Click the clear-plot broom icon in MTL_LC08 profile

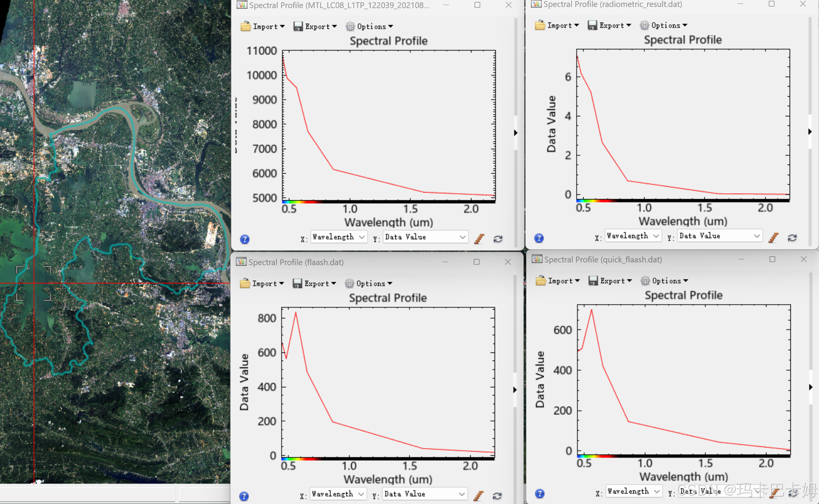(x=479, y=239)
